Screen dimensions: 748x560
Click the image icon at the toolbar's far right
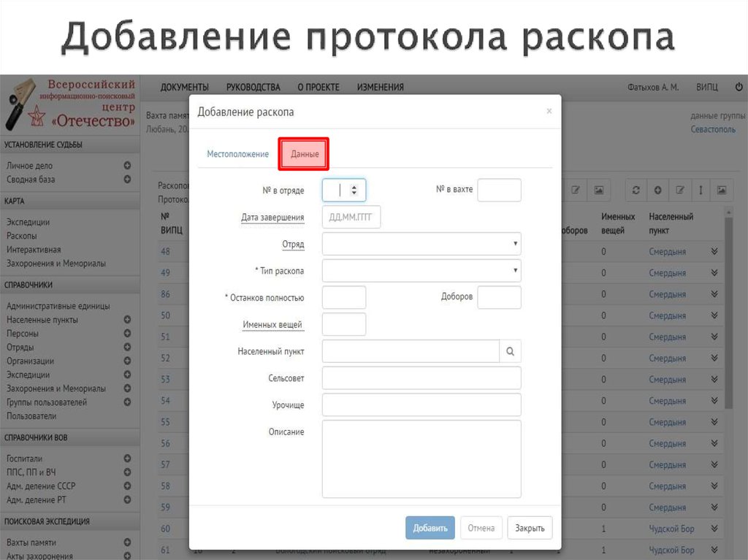[722, 190]
